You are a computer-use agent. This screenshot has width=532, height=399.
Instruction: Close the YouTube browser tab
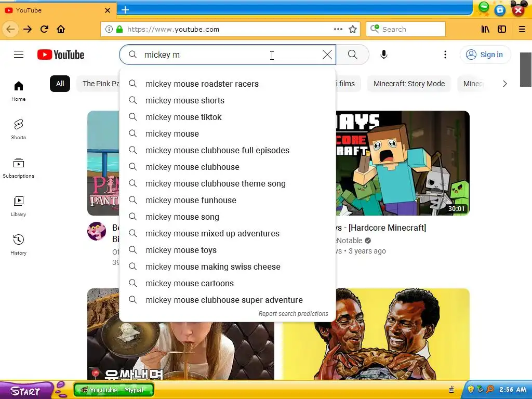(108, 10)
